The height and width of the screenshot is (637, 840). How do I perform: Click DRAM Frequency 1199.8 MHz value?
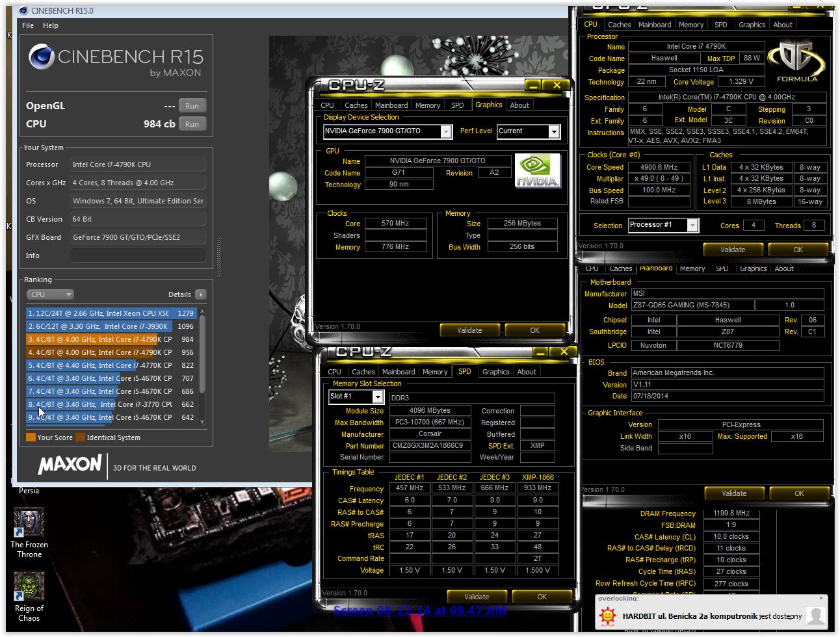click(x=731, y=513)
